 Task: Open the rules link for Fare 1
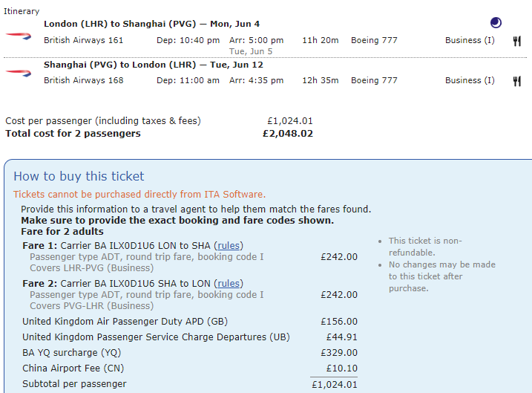click(x=229, y=246)
